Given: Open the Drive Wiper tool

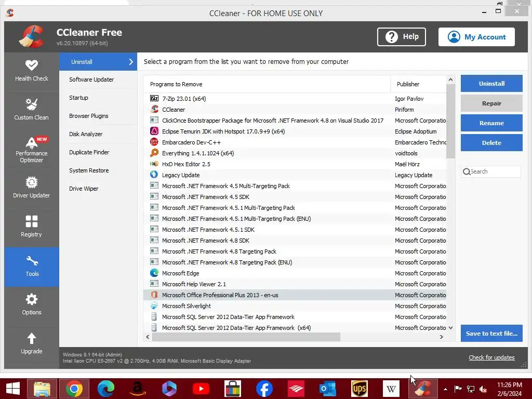Looking at the screenshot, I should click(98, 189).
